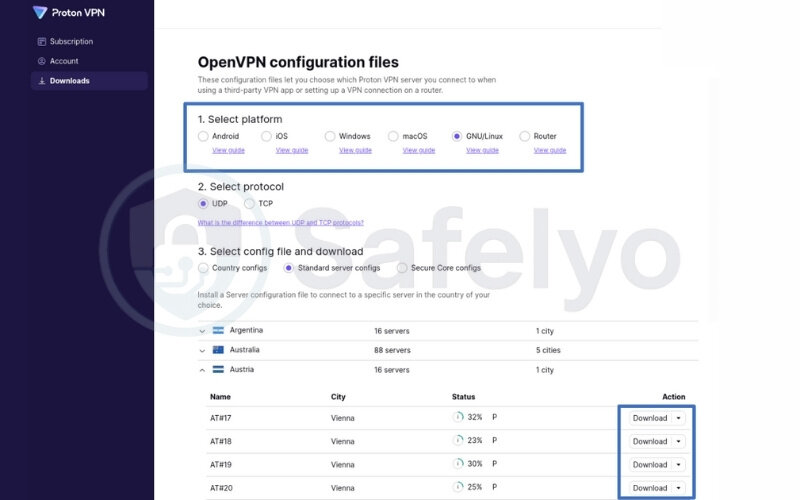This screenshot has width=800, height=500.
Task: Select Secure Core configs option
Action: point(402,268)
